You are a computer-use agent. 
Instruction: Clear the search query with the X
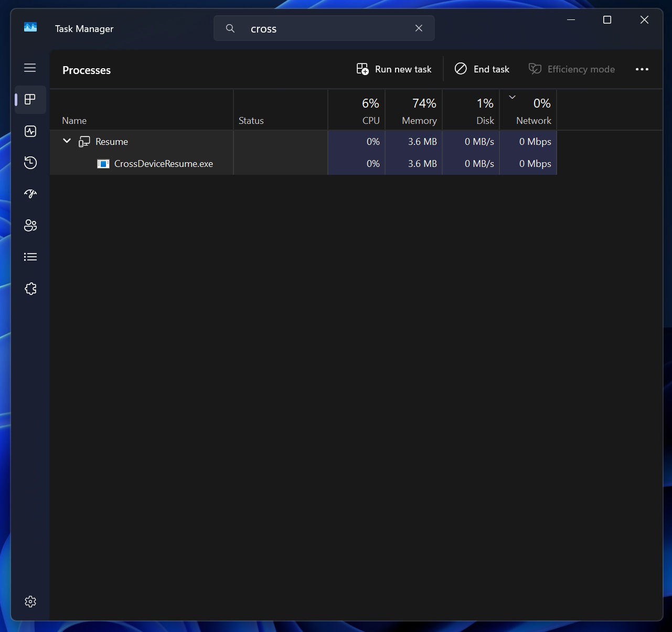pos(419,28)
